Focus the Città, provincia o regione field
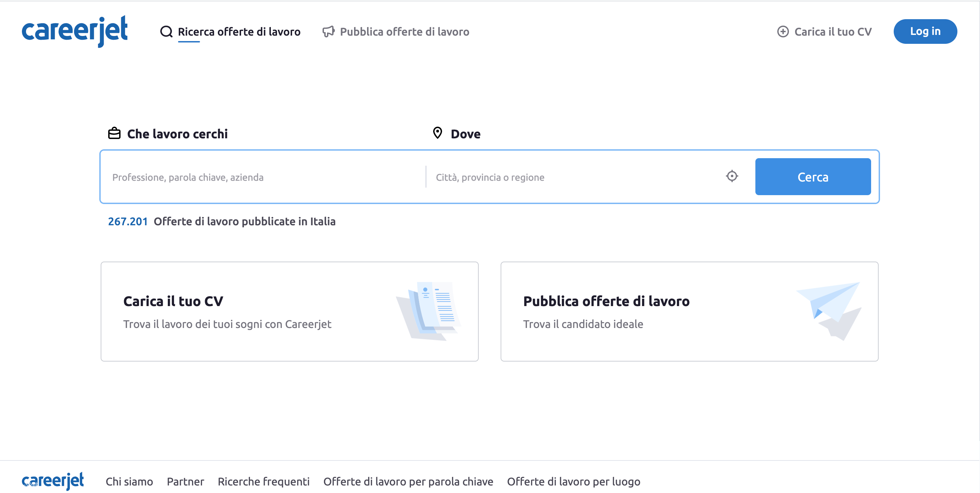Screen dimensions: 980x493 (575, 177)
